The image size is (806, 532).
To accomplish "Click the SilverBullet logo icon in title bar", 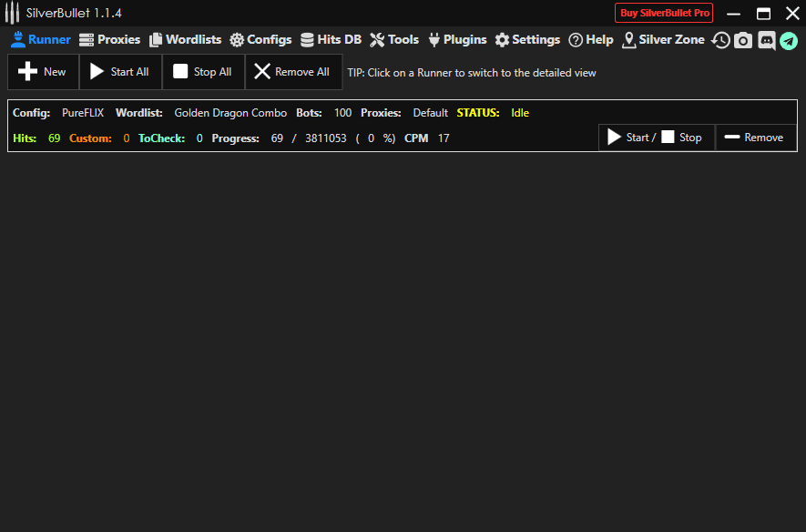I will (13, 13).
